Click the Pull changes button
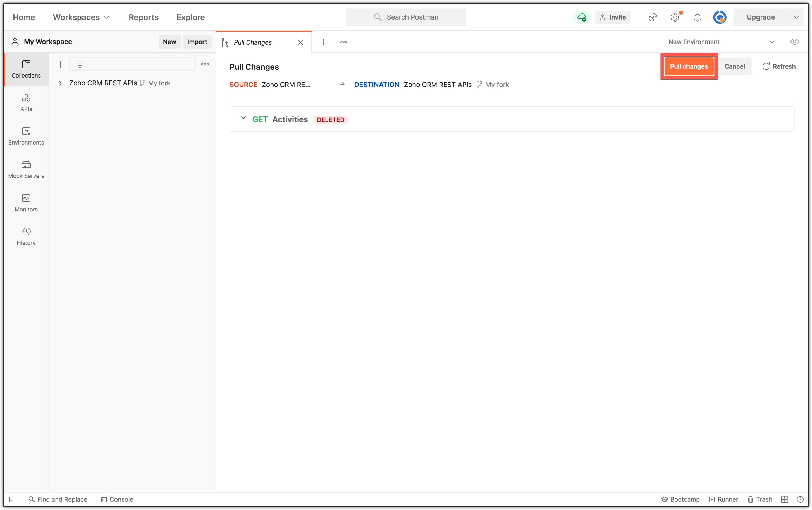The height and width of the screenshot is (510, 812). [689, 66]
